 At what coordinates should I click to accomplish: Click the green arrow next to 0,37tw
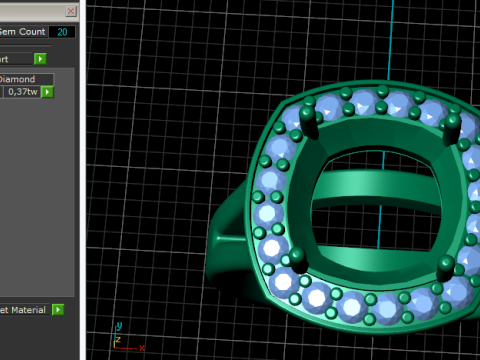coord(47,92)
